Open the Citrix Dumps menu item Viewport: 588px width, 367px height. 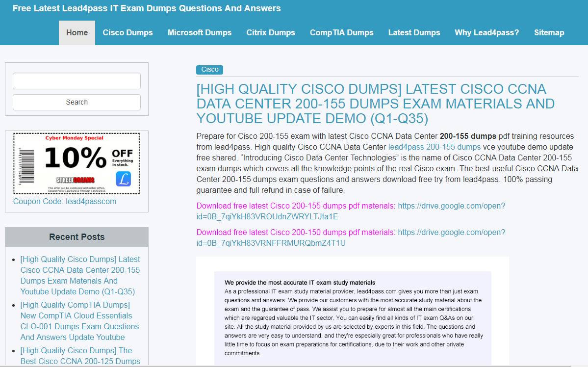[x=270, y=33]
